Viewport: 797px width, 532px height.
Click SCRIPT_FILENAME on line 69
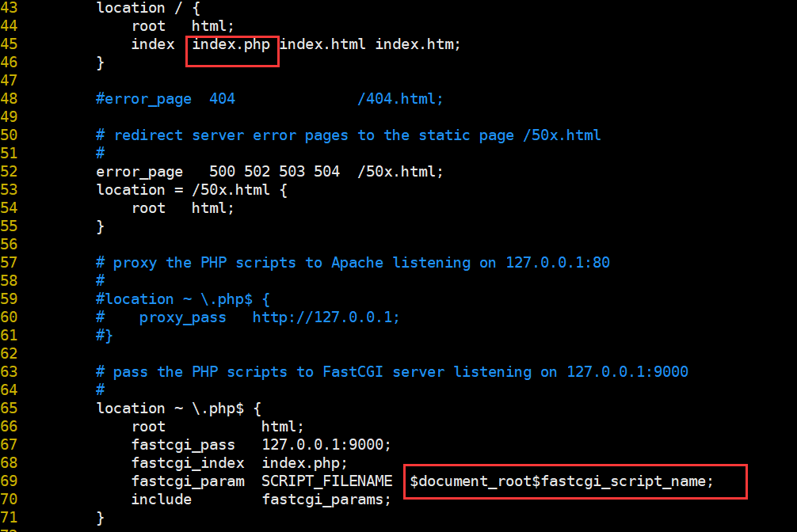point(326,481)
